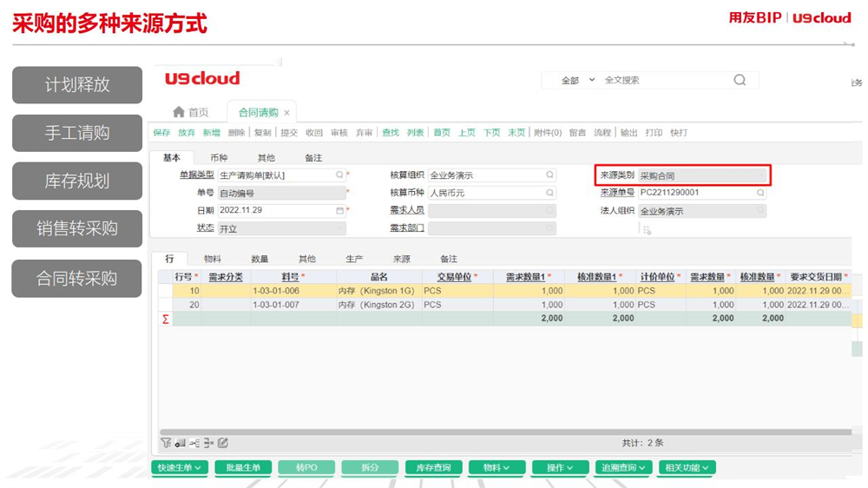Image resolution: width=868 pixels, height=488 pixels.
Task: Click 打印 in the toolbar
Action: 654,132
